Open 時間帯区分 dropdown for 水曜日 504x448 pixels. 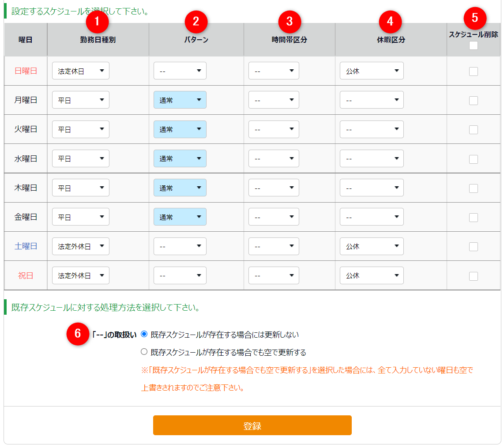click(274, 158)
